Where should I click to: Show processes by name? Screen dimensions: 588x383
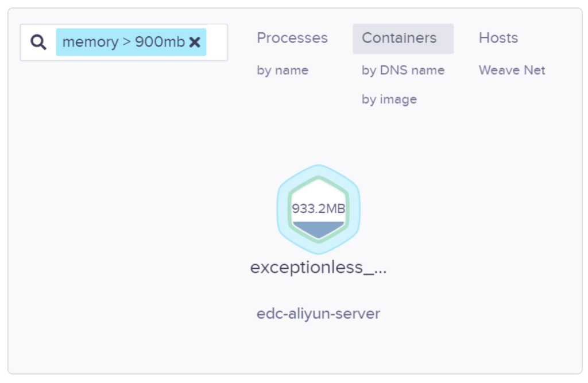[x=283, y=70]
